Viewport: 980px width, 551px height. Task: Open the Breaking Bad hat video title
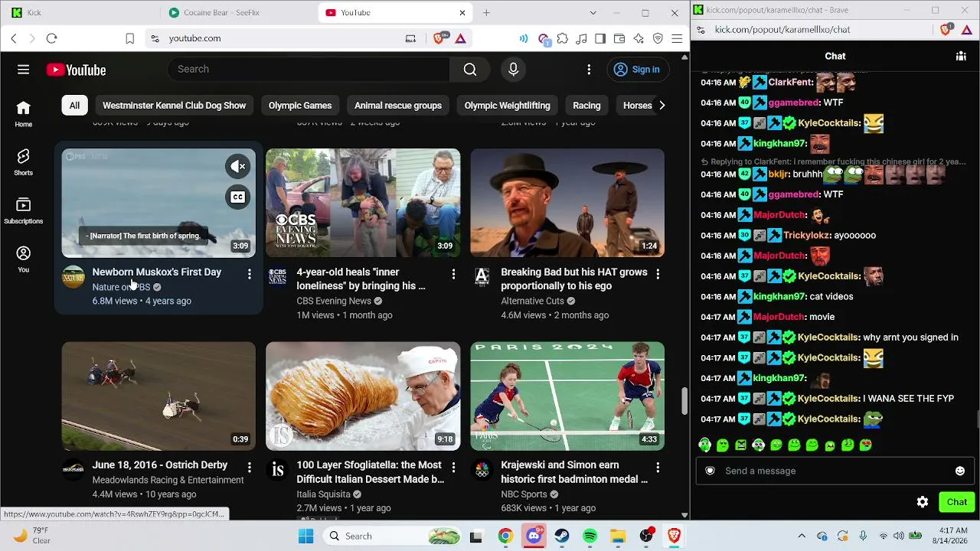point(574,279)
